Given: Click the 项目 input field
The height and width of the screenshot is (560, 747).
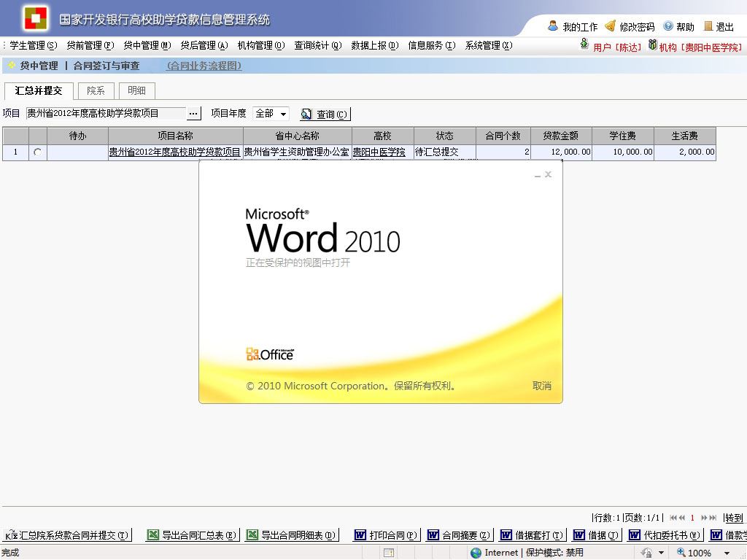Looking at the screenshot, I should point(106,113).
